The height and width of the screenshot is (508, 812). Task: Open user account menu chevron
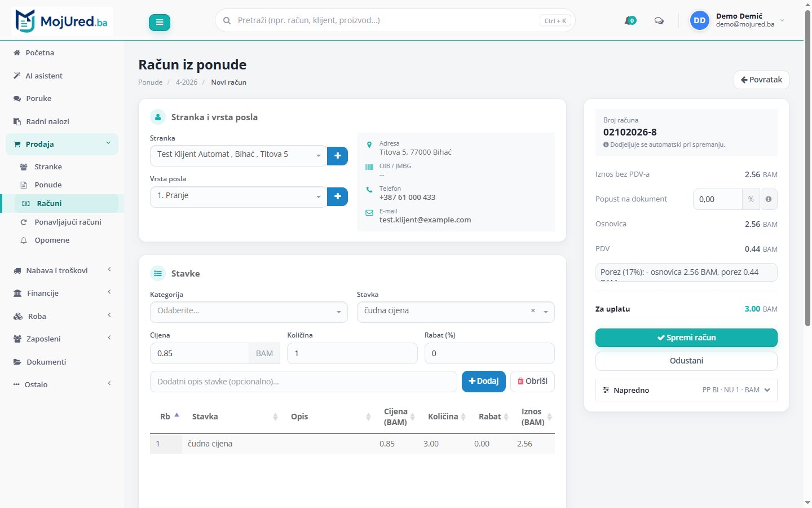pyautogui.click(x=782, y=21)
